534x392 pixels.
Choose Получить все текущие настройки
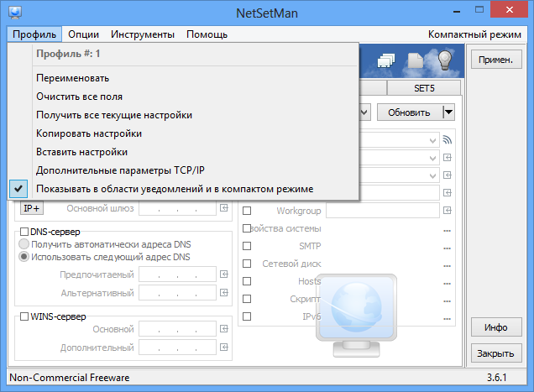[x=196, y=115]
